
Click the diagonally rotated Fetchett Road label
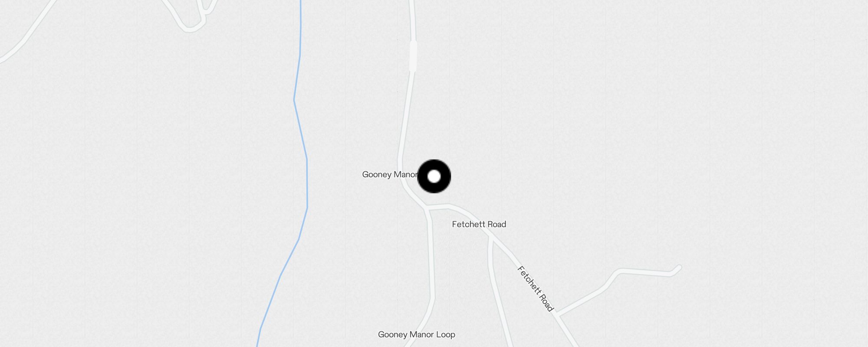click(x=535, y=289)
